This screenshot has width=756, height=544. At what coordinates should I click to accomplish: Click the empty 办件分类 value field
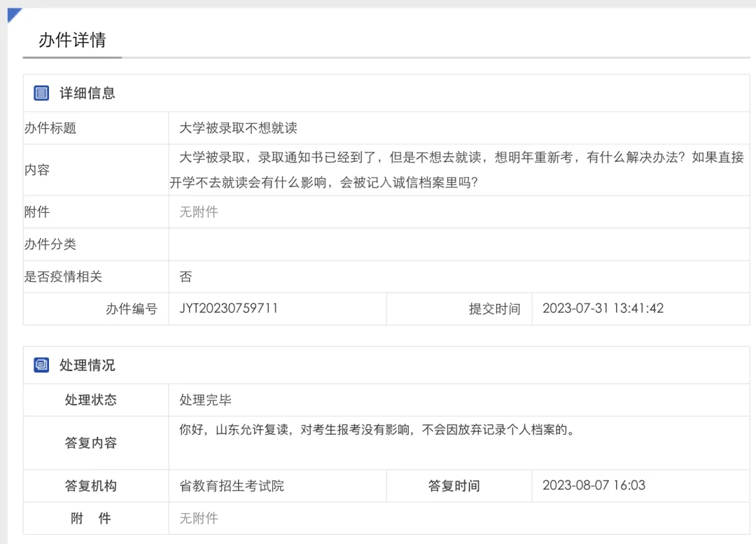point(458,244)
